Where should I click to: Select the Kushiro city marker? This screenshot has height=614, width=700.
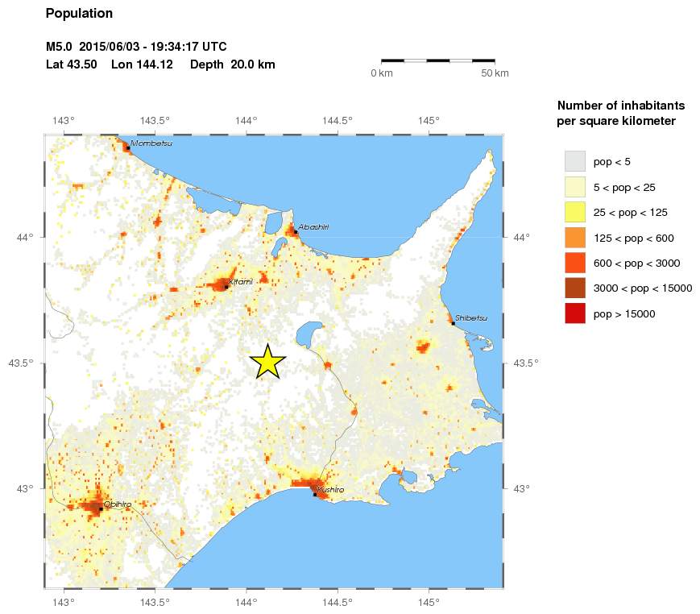314,494
